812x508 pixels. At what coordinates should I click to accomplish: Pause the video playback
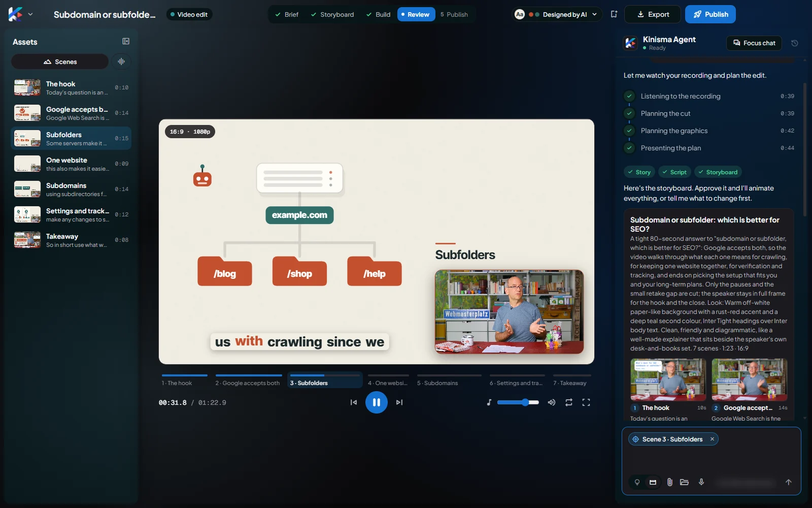(377, 402)
